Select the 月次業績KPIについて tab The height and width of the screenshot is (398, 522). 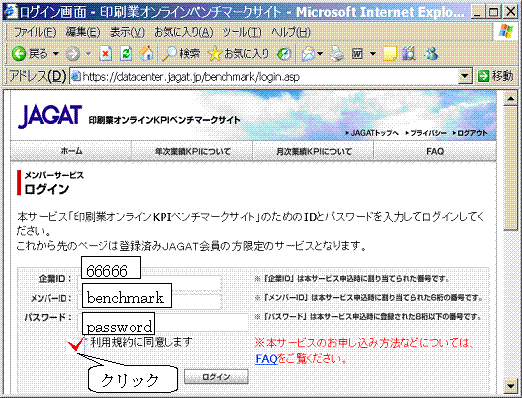(x=313, y=151)
